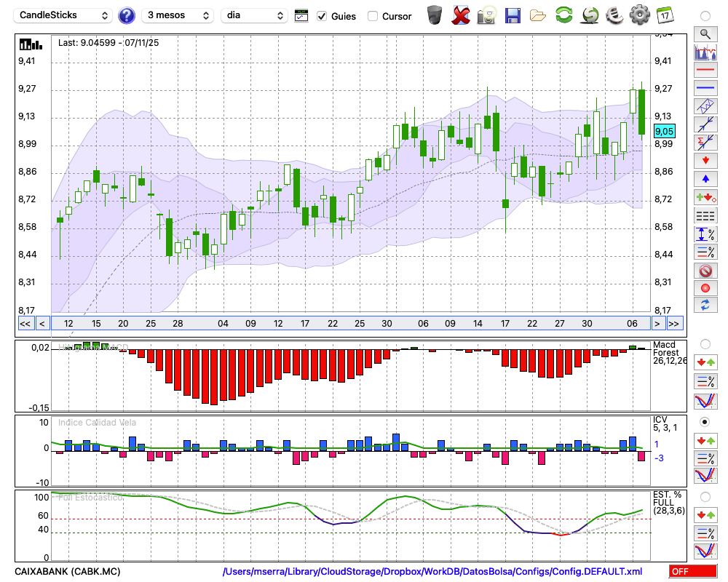Click the blue rotating arrows icon
This screenshot has width=728, height=582.
coord(705,305)
